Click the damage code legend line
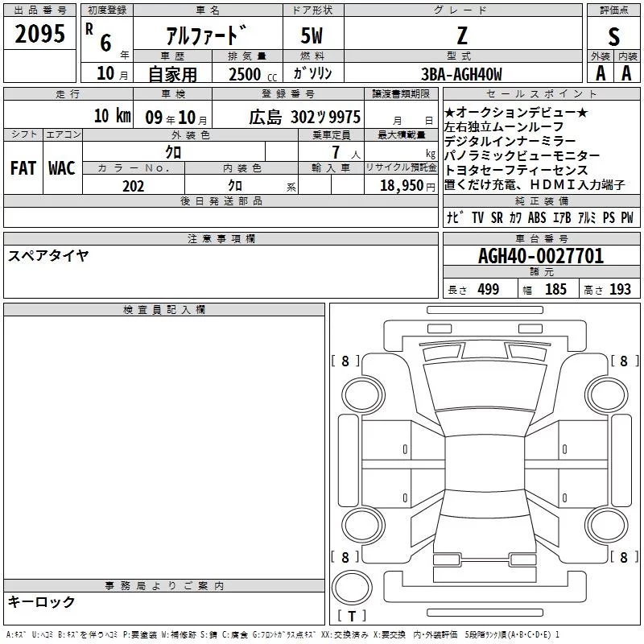The image size is (644, 644). [283, 634]
